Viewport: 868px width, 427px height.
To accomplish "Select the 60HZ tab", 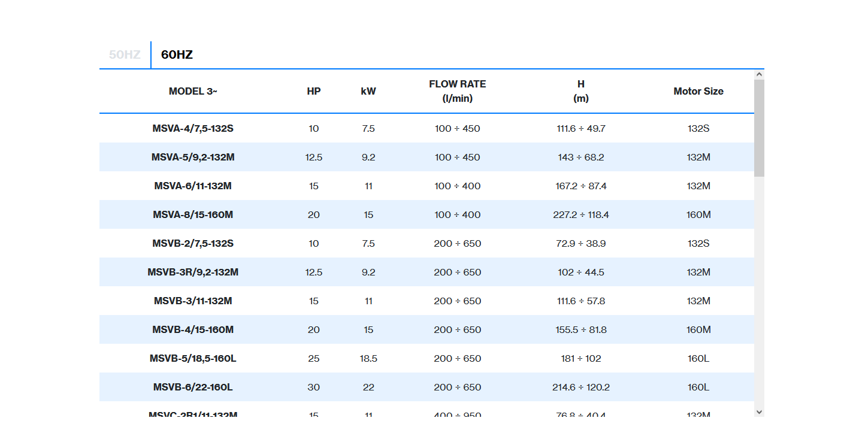I will coord(177,54).
